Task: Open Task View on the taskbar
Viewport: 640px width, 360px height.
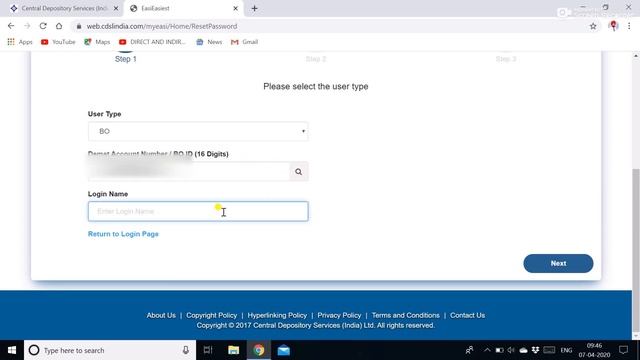Action: coord(208,350)
